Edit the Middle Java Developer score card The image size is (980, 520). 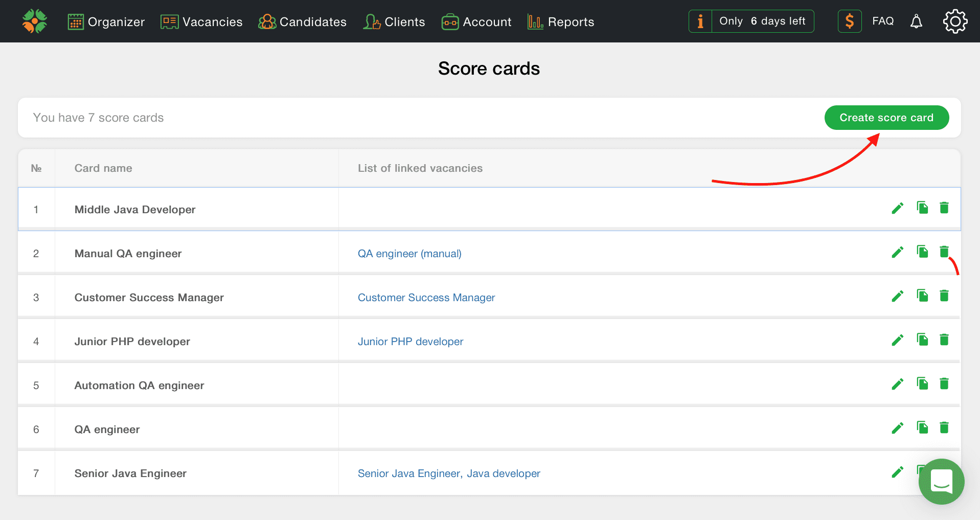(x=897, y=208)
